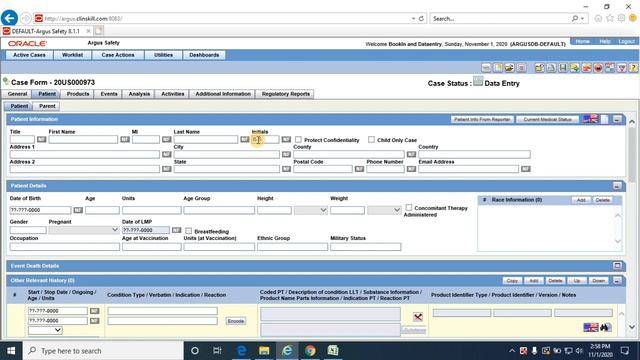640x360 pixels.
Task: Click the Date of Birth input field
Action: (40, 210)
